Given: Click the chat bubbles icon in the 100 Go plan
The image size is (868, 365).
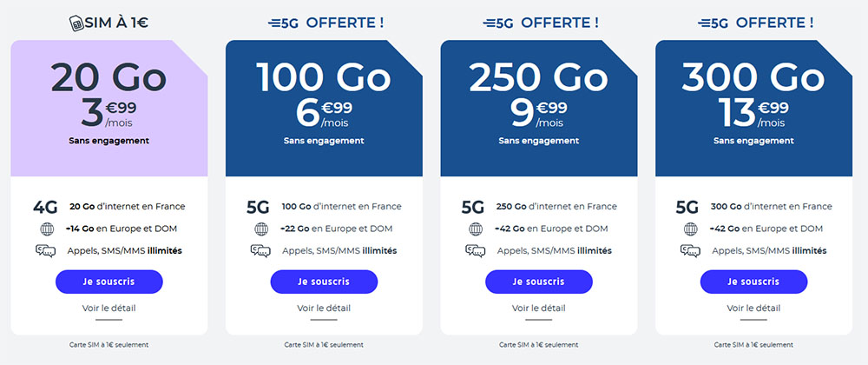Looking at the screenshot, I should point(260,251).
